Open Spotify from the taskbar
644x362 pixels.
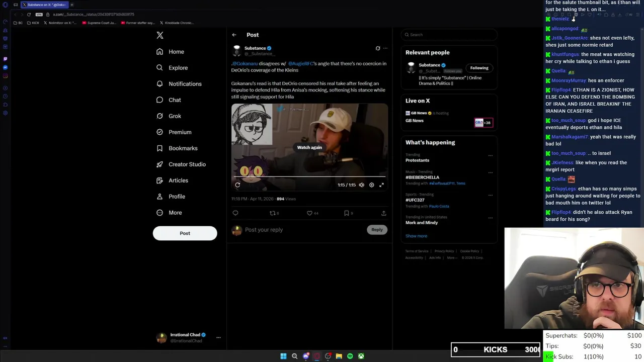pyautogui.click(x=350, y=356)
